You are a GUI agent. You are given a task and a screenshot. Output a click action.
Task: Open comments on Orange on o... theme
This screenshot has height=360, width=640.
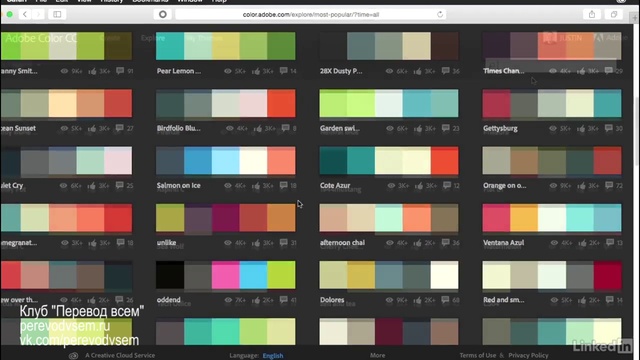tap(609, 185)
